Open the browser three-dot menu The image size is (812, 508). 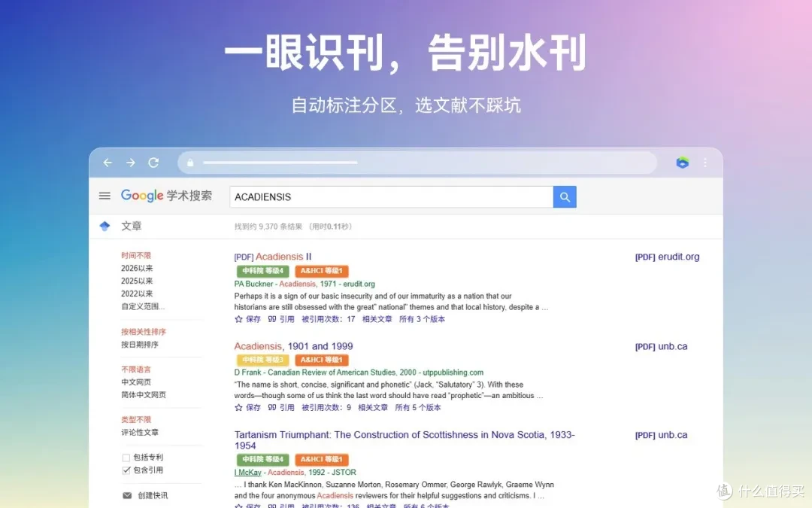coord(704,163)
